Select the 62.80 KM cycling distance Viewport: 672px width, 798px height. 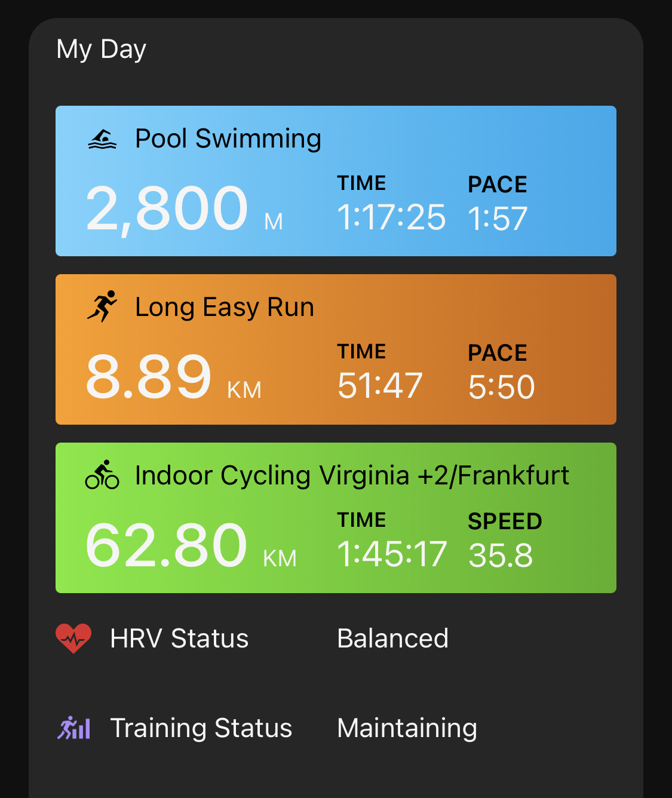pyautogui.click(x=191, y=545)
